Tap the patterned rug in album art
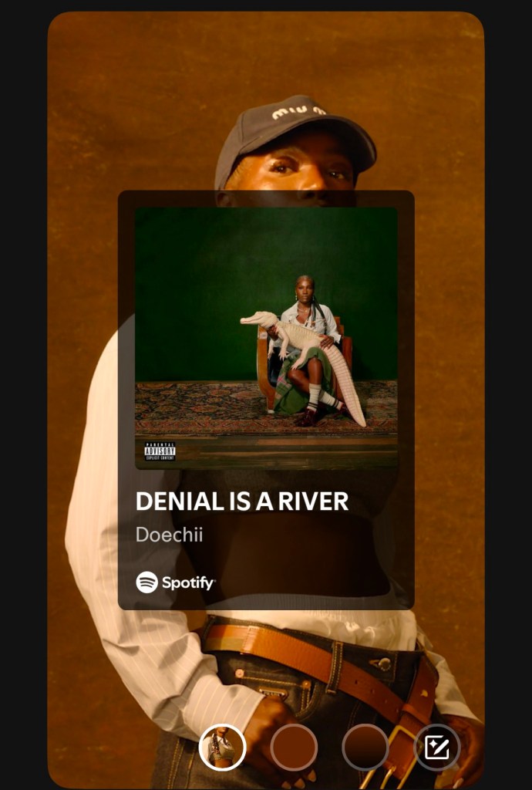The height and width of the screenshot is (790, 532). coord(201,407)
